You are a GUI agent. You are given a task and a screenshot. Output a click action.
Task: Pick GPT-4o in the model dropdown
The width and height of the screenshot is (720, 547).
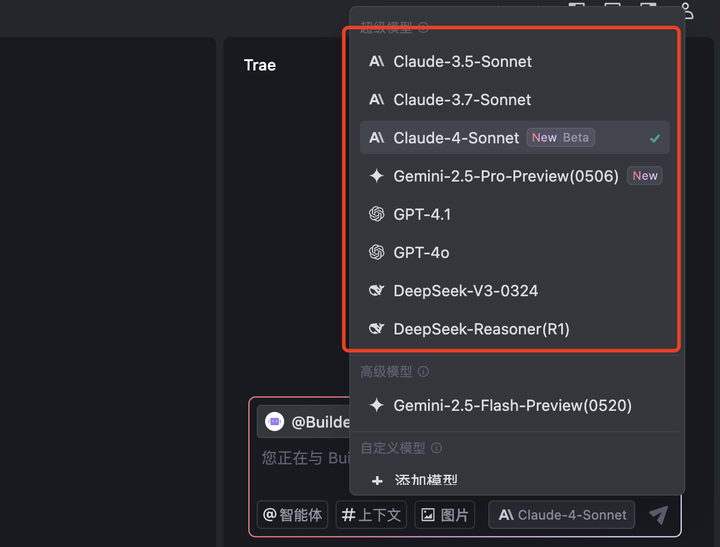click(x=421, y=252)
